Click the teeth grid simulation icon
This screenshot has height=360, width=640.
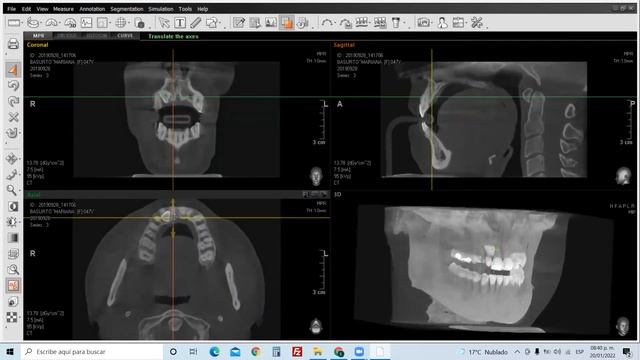380,23
